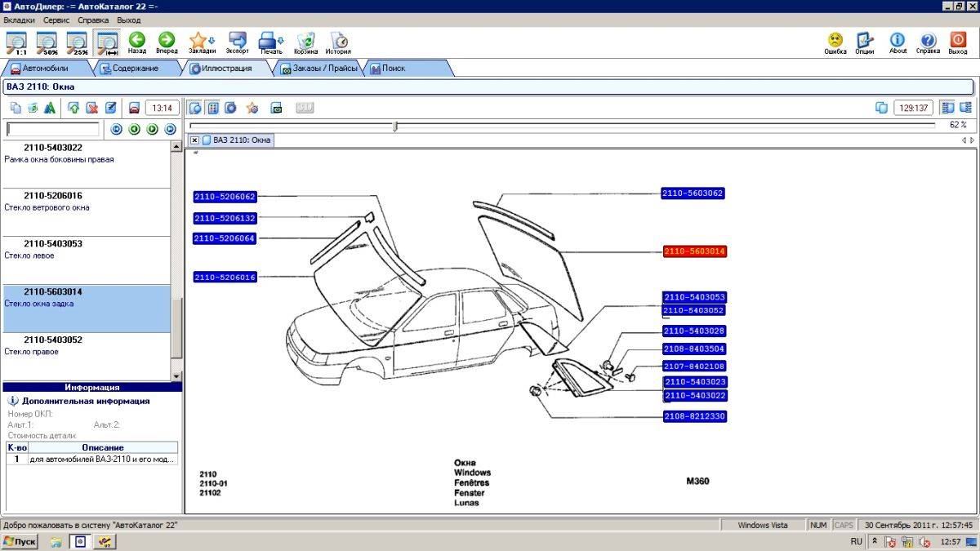Click the green Назад back arrow
Viewport: 980px width, 551px height.
(137, 42)
